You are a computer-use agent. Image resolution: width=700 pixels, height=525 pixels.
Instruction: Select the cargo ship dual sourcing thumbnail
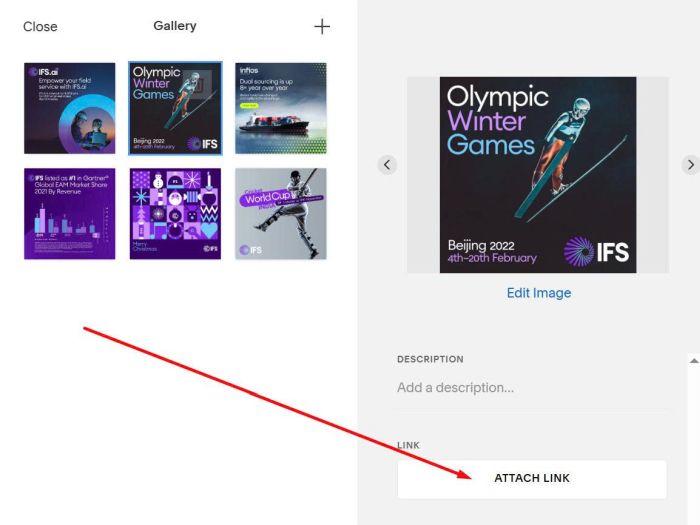(x=281, y=108)
